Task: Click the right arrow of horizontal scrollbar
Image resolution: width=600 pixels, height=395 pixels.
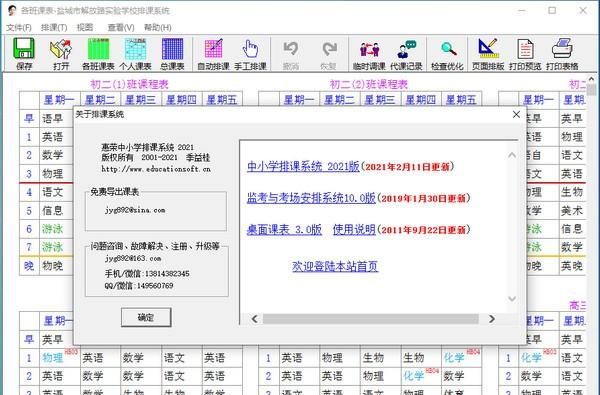Action: pyautogui.click(x=492, y=319)
